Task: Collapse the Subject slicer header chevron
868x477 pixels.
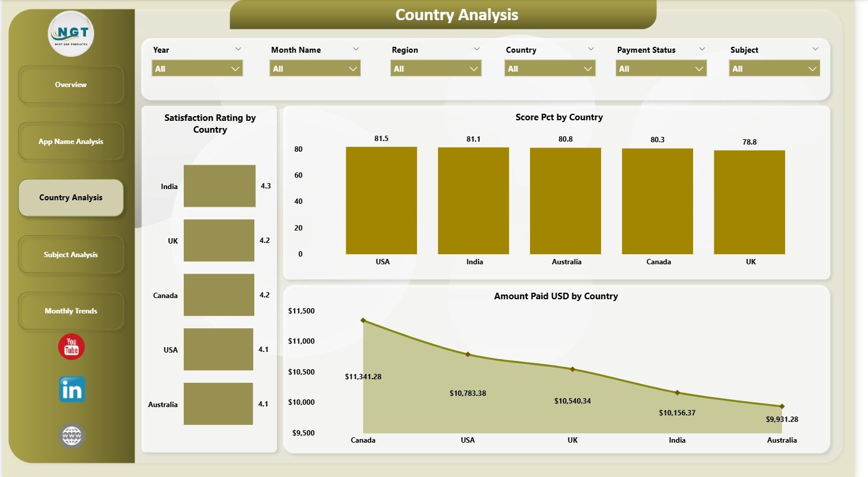Action: [815, 49]
